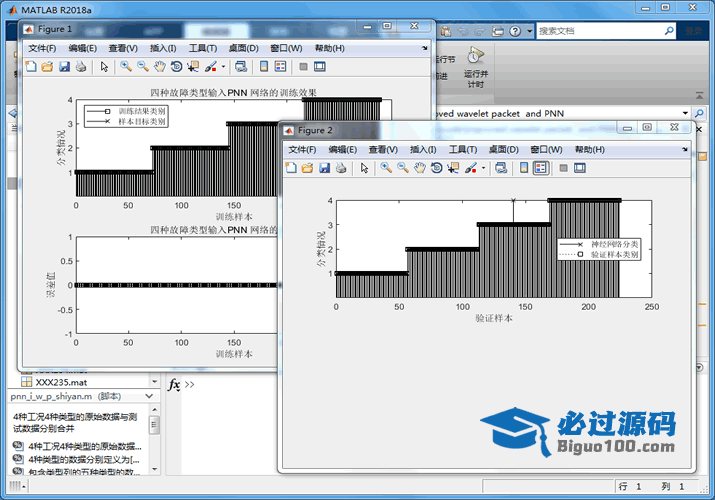Image resolution: width=715 pixels, height=500 pixels.
Task: Open 窗口(W) menu in Figure 1
Action: point(286,48)
